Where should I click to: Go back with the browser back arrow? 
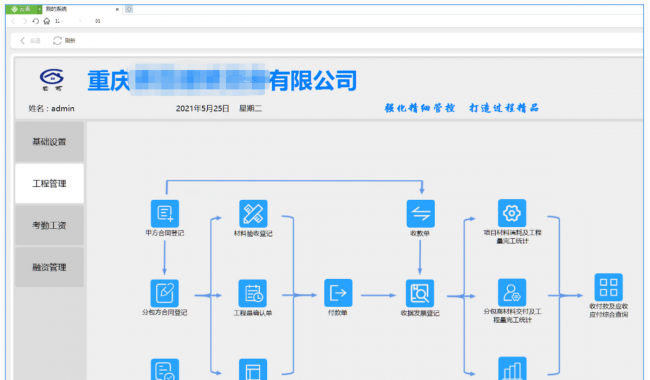(14, 21)
